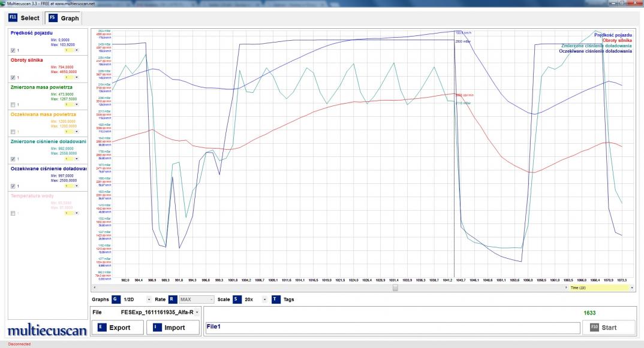This screenshot has width=644, height=348.
Task: Enable the Temperatura wody checkbox
Action: pyautogui.click(x=13, y=213)
